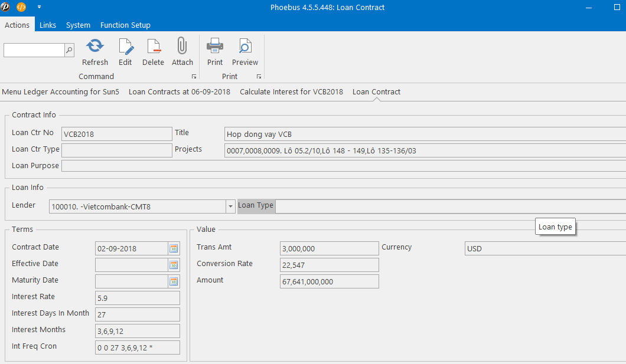626x364 pixels.
Task: Switch to the Links ribbon tab
Action: coord(48,25)
